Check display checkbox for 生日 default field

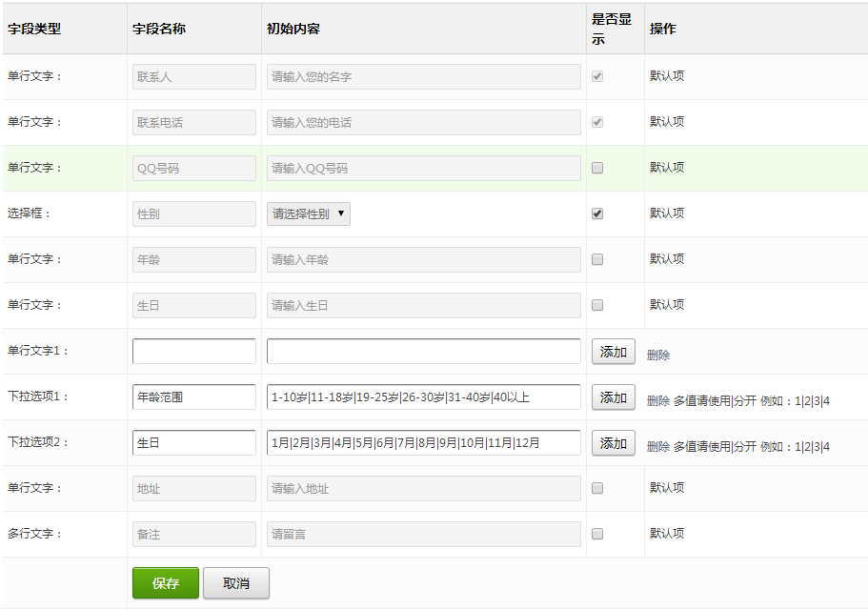point(597,305)
